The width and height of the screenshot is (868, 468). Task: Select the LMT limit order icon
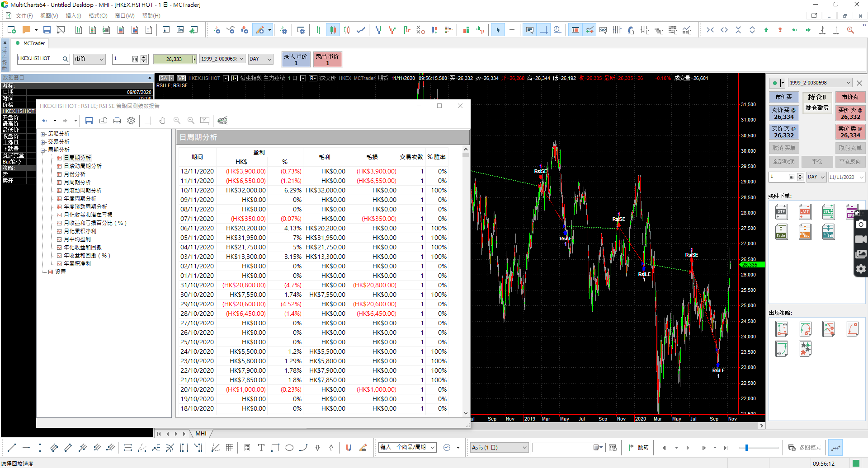pyautogui.click(x=805, y=211)
